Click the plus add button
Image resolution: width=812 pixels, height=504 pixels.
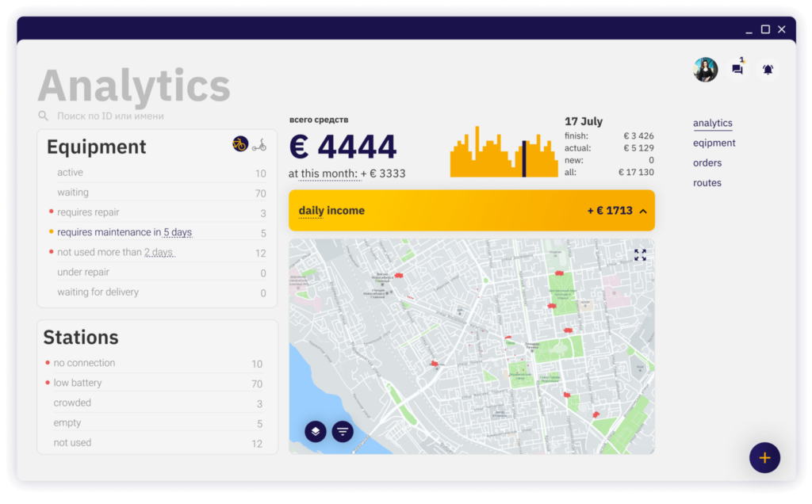[x=764, y=457]
